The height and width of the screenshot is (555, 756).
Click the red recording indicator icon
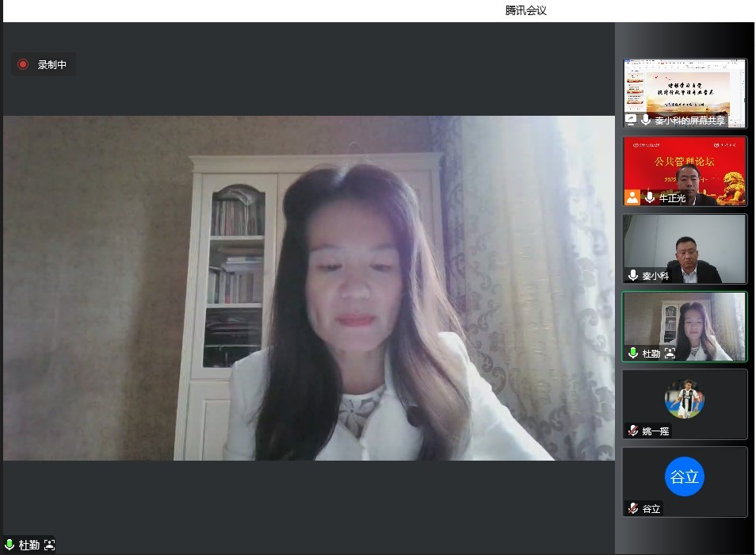click(23, 64)
